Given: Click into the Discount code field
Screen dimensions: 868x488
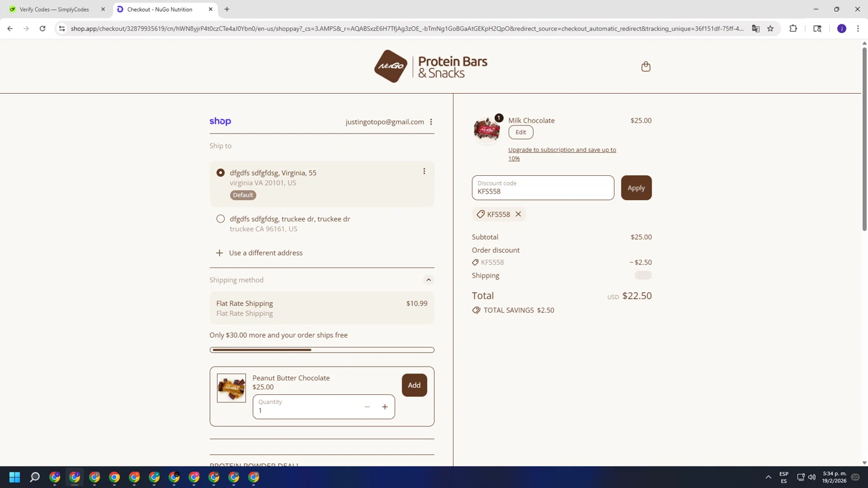Looking at the screenshot, I should [543, 188].
